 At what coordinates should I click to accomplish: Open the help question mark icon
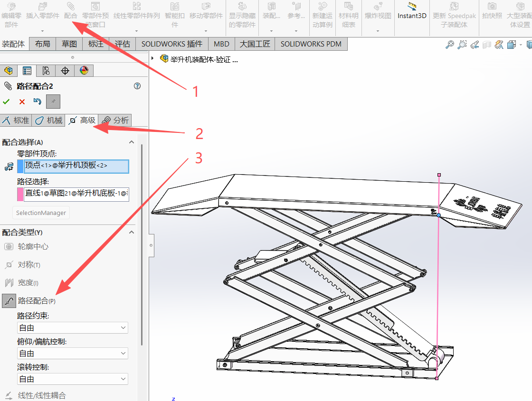coord(137,86)
